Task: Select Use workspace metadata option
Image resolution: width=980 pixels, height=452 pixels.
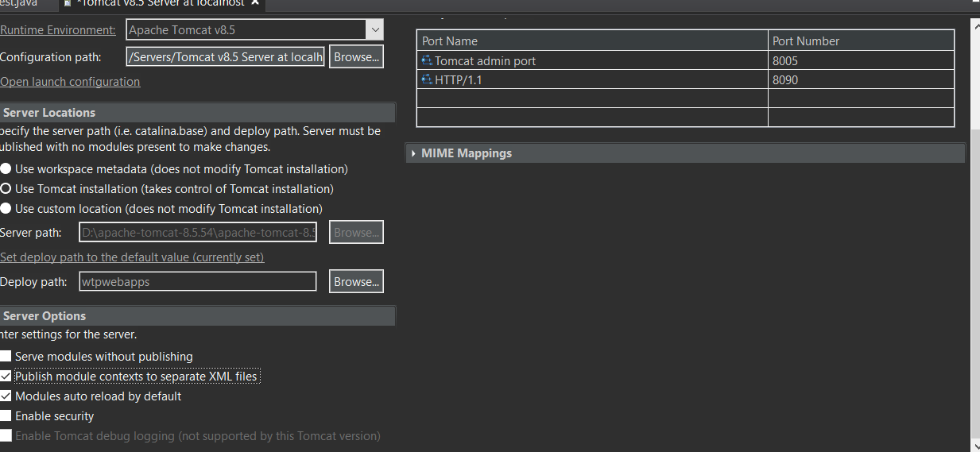Action: point(6,169)
